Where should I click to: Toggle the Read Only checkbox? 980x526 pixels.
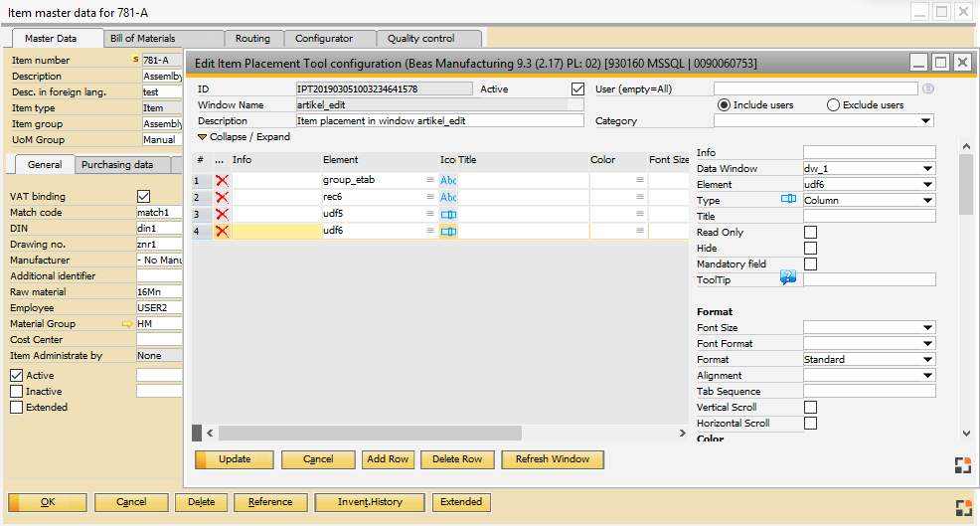click(x=810, y=233)
